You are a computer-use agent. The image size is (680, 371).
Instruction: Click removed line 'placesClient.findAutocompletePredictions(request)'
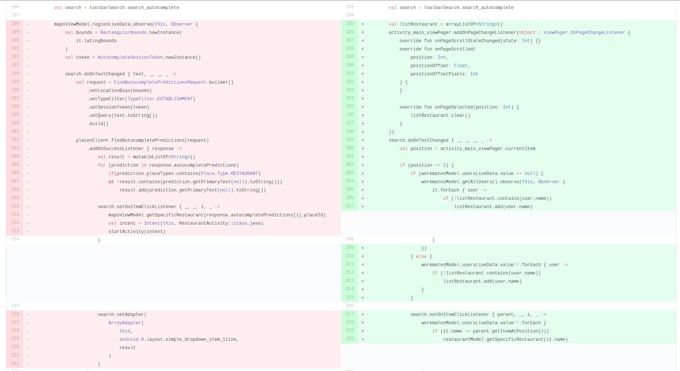pos(142,140)
